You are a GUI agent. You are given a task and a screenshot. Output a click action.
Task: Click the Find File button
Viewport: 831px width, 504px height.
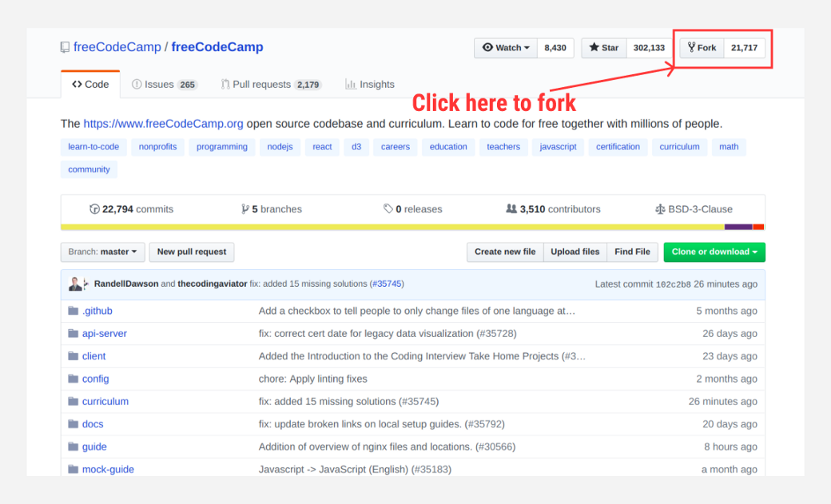[x=632, y=252]
